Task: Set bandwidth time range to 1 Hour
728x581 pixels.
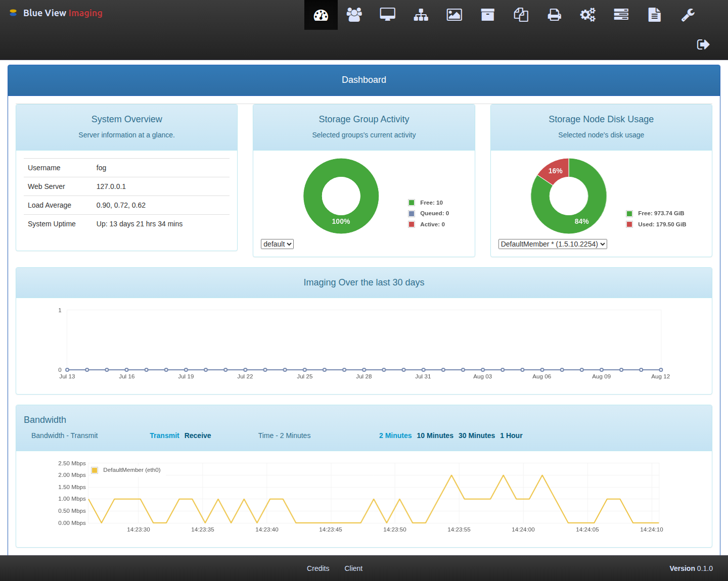Action: [x=511, y=435]
